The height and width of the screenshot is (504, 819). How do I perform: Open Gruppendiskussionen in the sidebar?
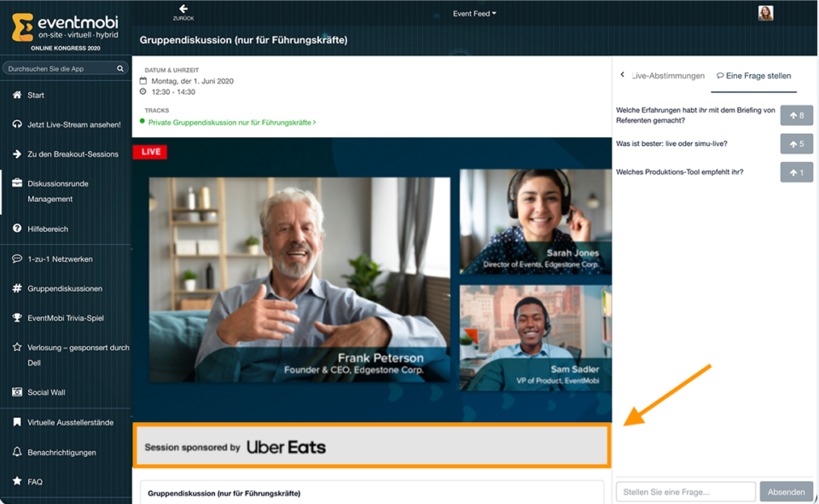click(x=66, y=288)
